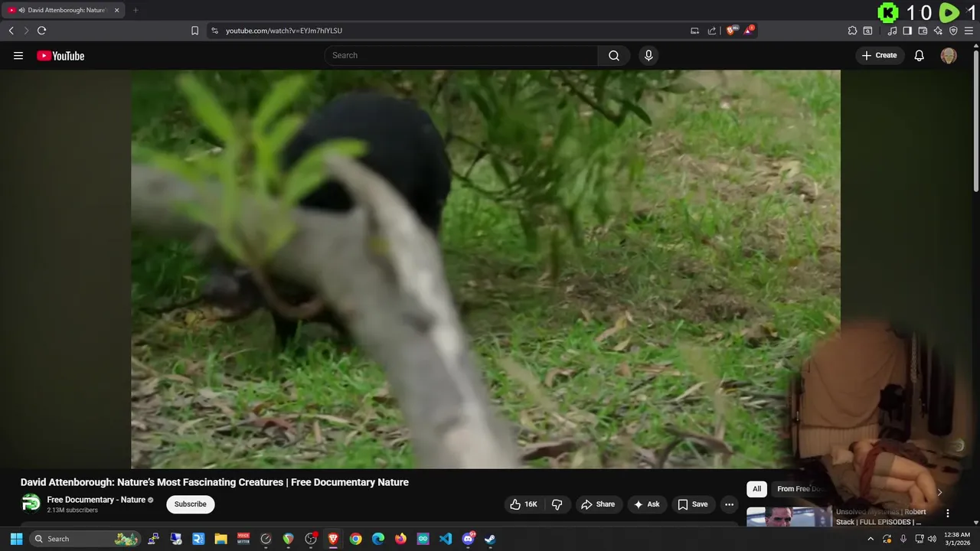Click the share page icon in address bar
The image size is (980, 551).
coord(712,31)
